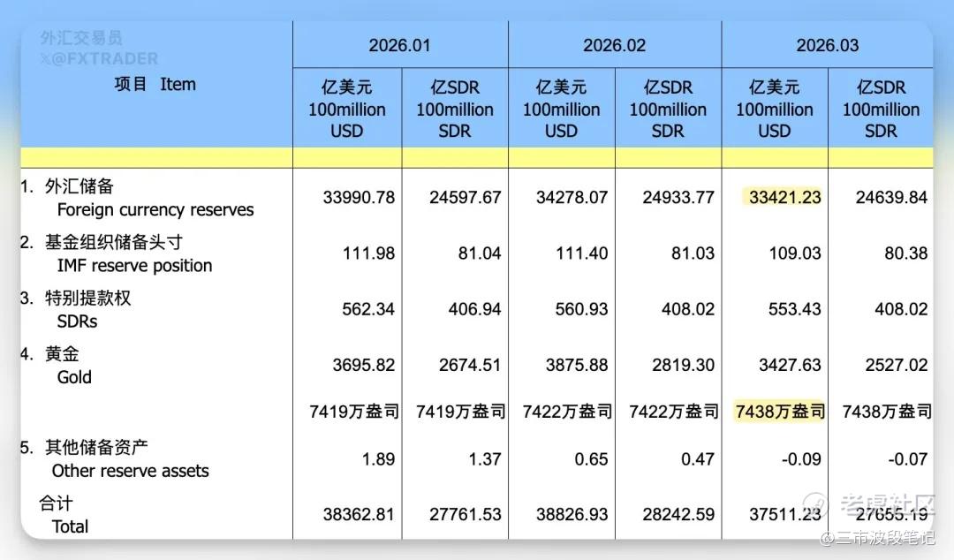Select the 562.34 SDRs value
This screenshot has width=954, height=560.
pyautogui.click(x=368, y=309)
